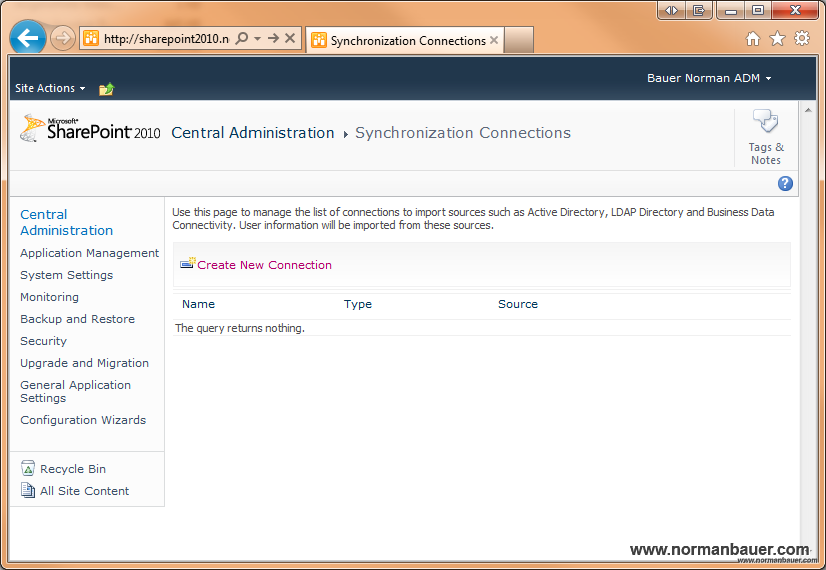Click the address bar URL field
The image size is (826, 570).
tap(166, 38)
